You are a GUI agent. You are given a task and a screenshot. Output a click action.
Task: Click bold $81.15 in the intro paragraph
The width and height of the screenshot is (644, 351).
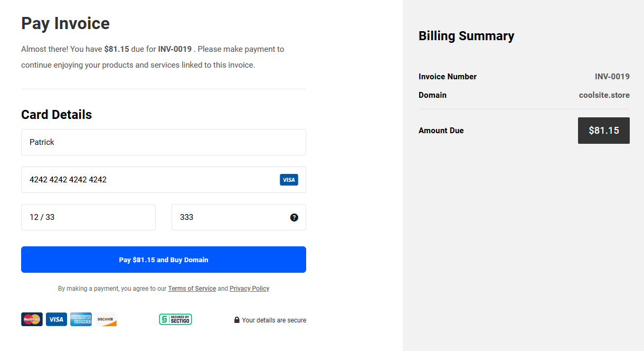tap(117, 49)
